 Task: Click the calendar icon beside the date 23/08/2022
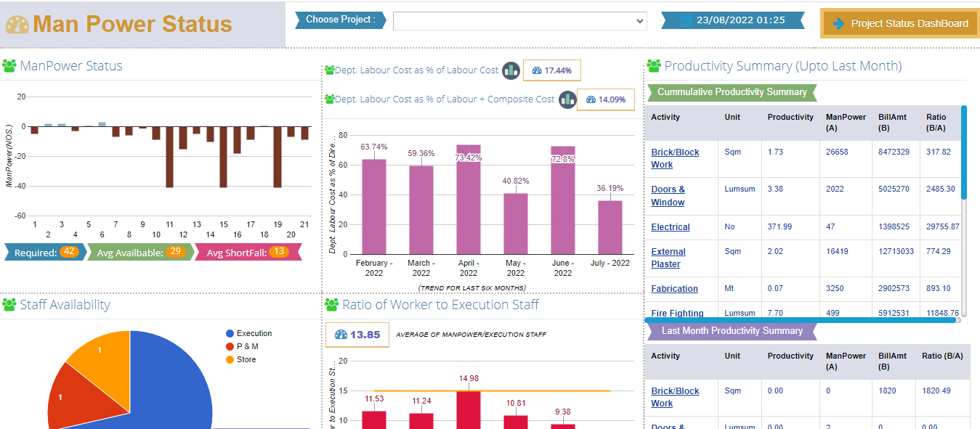pyautogui.click(x=686, y=20)
